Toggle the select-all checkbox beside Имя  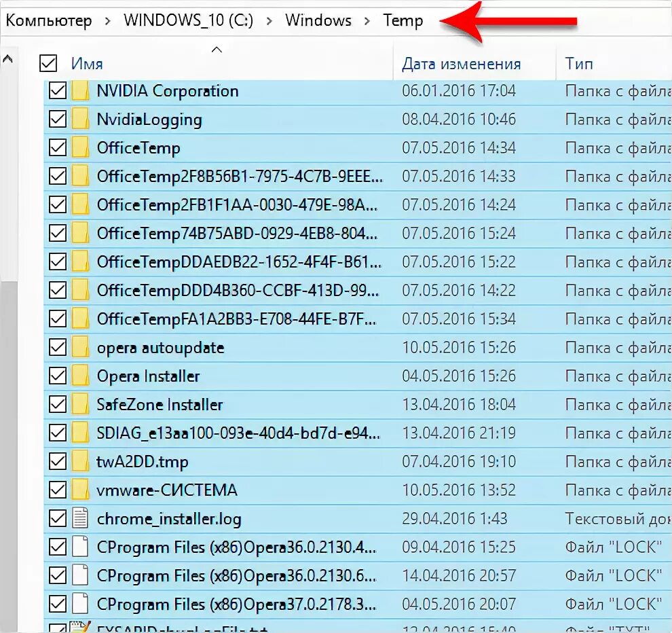(48, 63)
